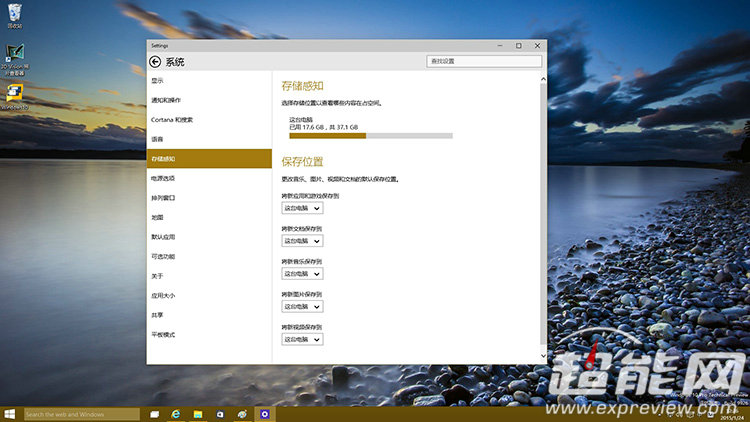Click the back arrow next to 系统
The image size is (750, 422).
click(155, 61)
